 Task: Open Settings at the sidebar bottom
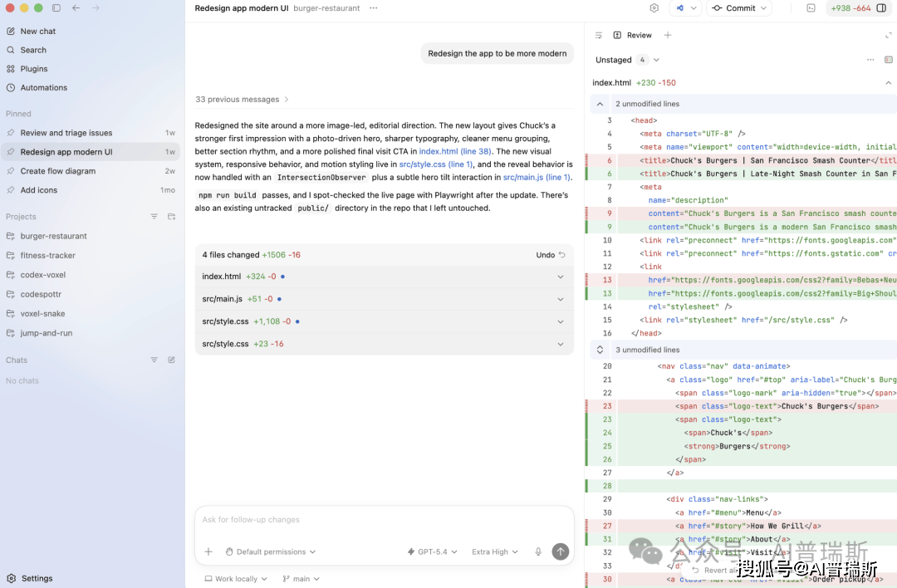point(37,578)
